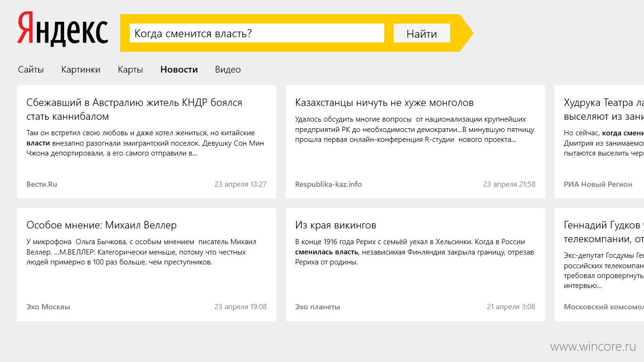
Task: Click source label Вести.Ru
Action: [x=41, y=184]
